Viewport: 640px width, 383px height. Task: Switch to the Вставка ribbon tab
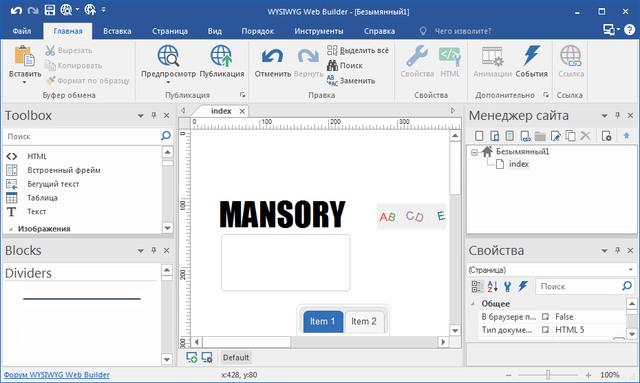[x=117, y=31]
